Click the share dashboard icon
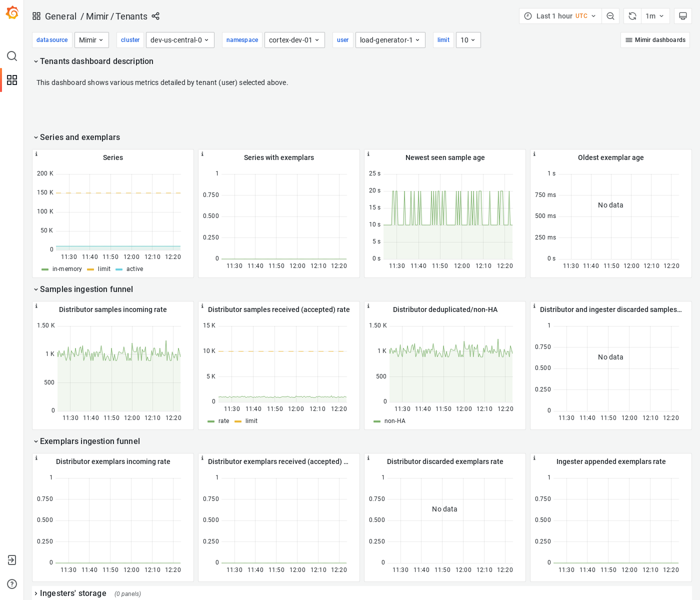The image size is (700, 600). tap(155, 16)
